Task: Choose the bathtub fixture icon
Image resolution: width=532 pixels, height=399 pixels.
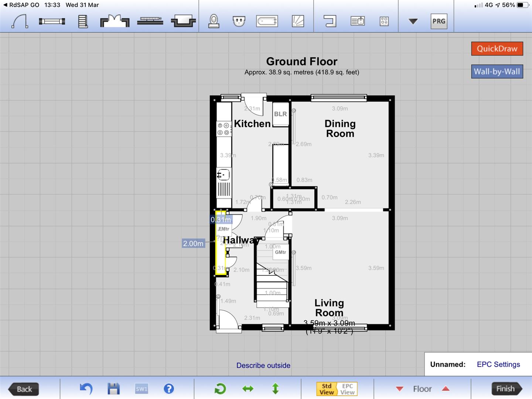Action: [x=267, y=21]
